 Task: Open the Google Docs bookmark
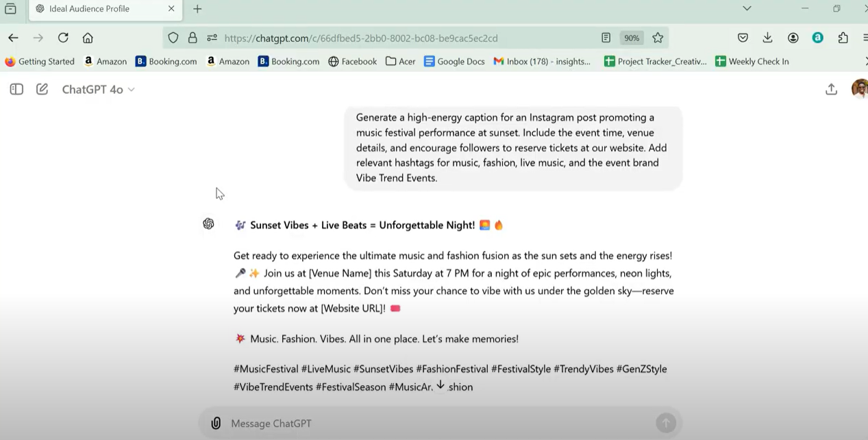(x=454, y=61)
